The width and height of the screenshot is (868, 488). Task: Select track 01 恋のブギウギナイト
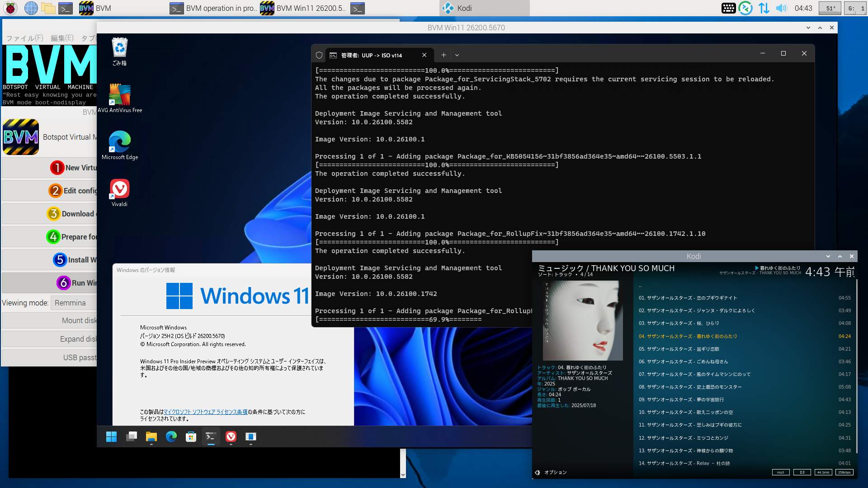coord(745,298)
